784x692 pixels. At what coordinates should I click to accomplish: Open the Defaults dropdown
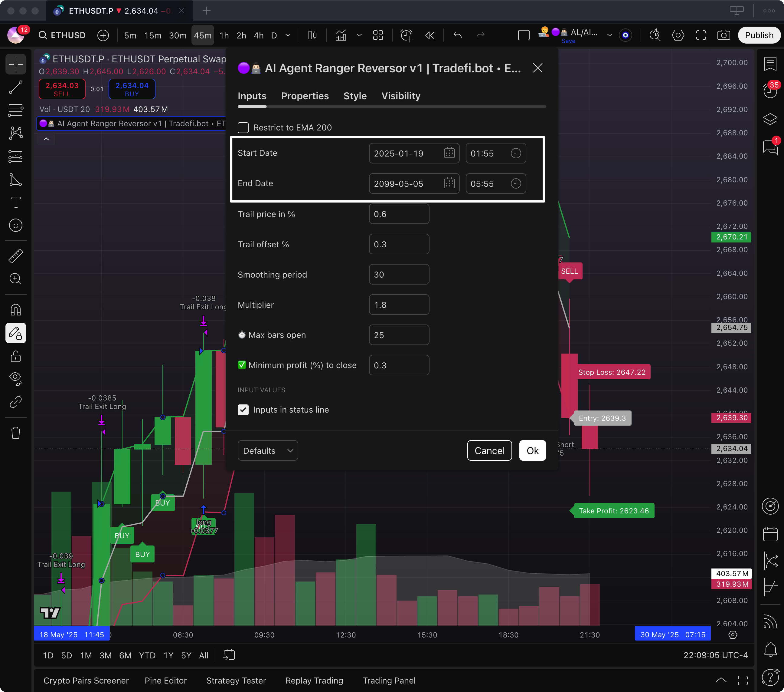[x=268, y=450]
